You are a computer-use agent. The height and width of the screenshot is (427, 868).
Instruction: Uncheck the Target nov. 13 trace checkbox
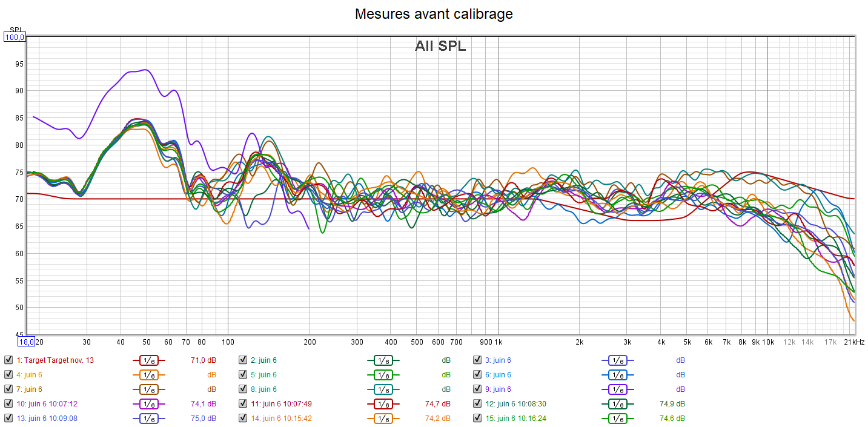(x=8, y=360)
